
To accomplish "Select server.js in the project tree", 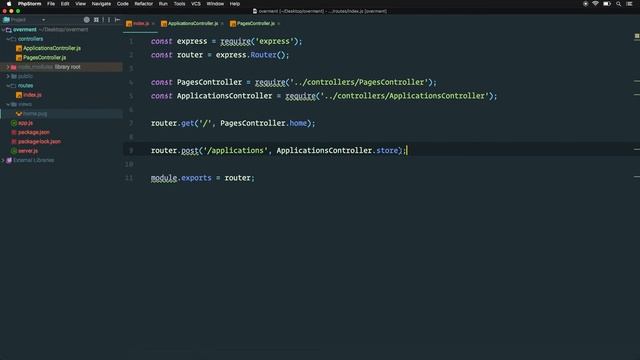I will [28, 151].
